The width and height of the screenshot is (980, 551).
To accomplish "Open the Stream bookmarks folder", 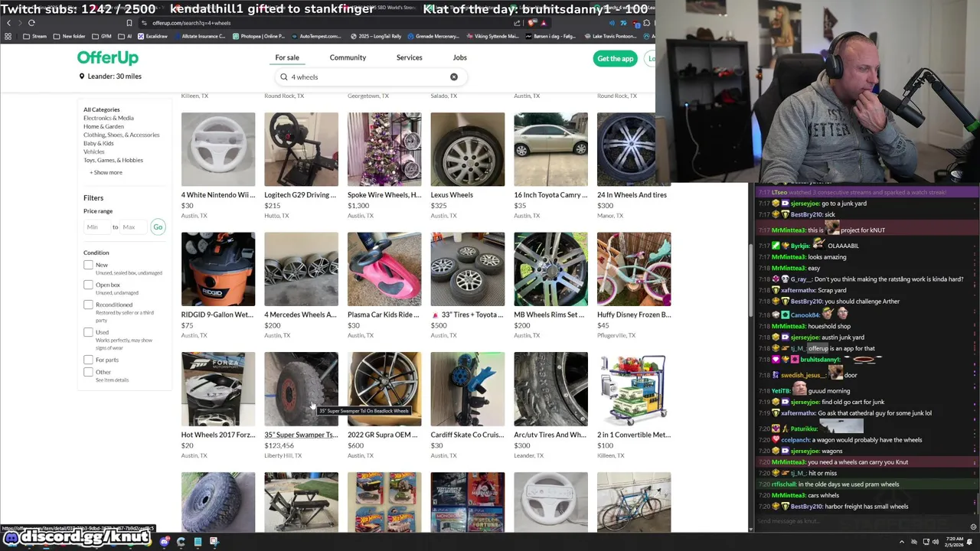I will click(x=35, y=36).
